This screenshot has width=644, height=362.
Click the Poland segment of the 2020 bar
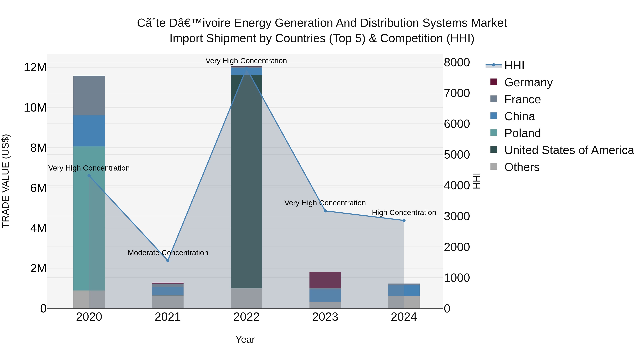(89, 218)
